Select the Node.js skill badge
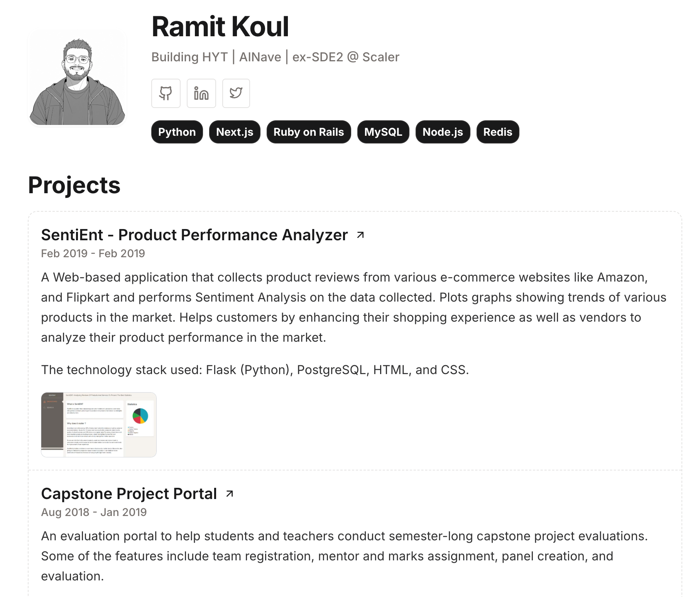Viewport: 700px width, 597px height. click(x=443, y=132)
